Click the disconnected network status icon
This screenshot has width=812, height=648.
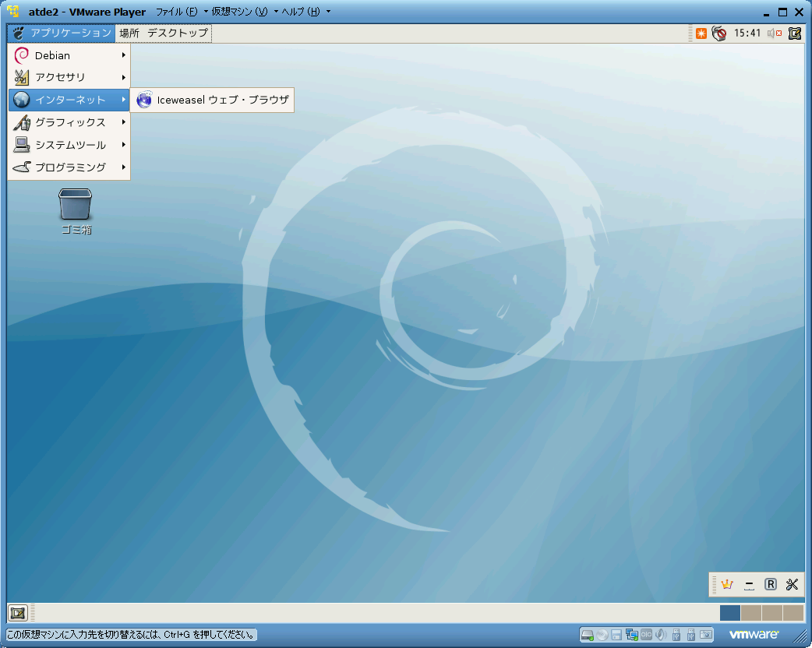coord(718,33)
